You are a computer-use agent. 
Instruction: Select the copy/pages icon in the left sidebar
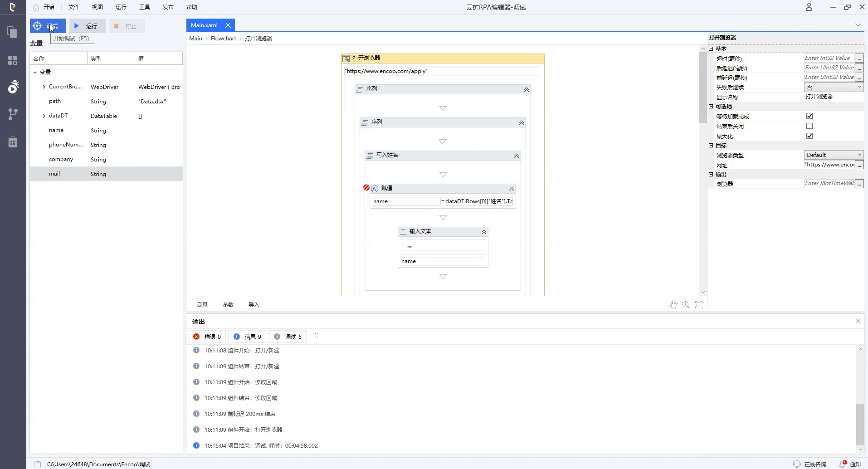pos(12,32)
